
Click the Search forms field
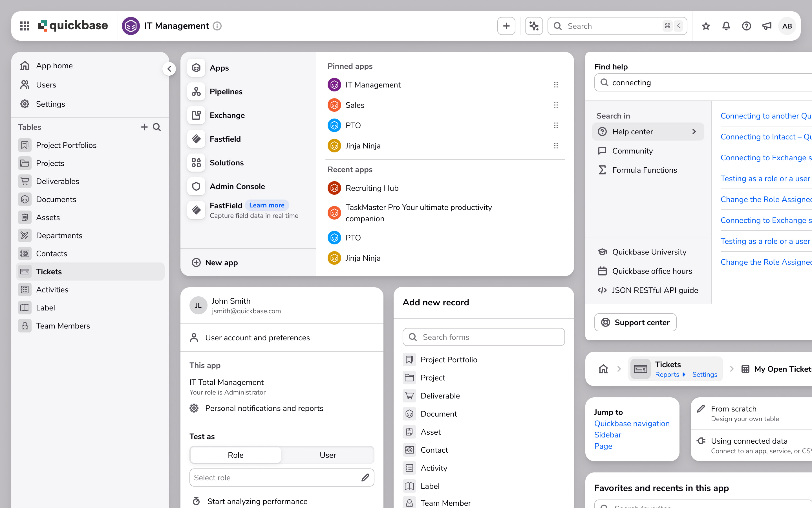point(484,337)
